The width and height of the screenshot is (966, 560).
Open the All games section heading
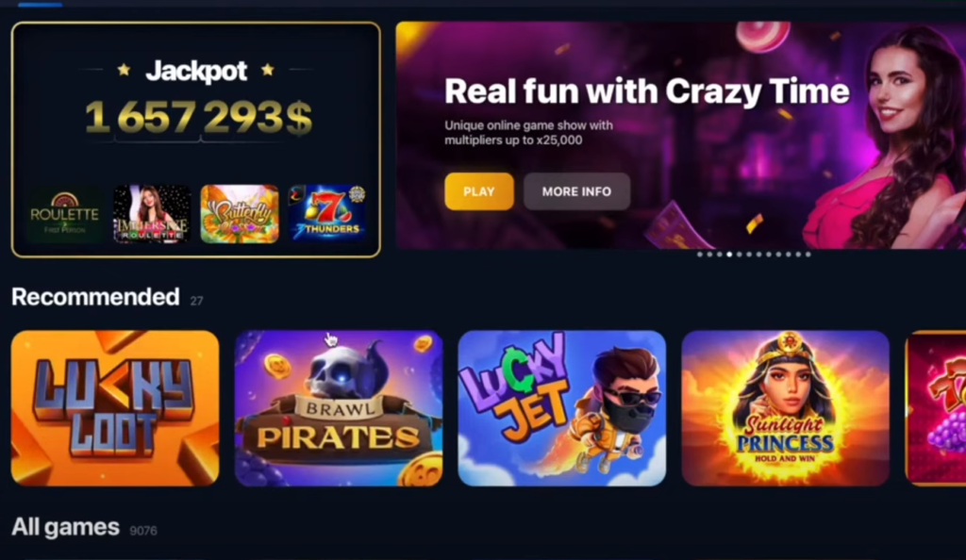click(65, 527)
